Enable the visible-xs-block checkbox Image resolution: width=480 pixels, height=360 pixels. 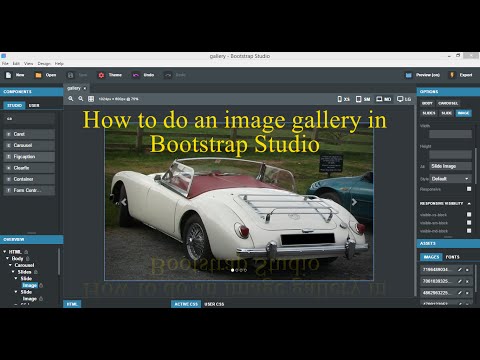469,215
